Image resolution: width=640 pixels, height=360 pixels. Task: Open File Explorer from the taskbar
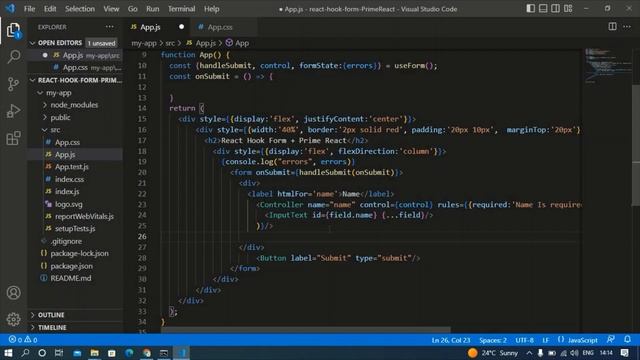pyautogui.click(x=94, y=353)
